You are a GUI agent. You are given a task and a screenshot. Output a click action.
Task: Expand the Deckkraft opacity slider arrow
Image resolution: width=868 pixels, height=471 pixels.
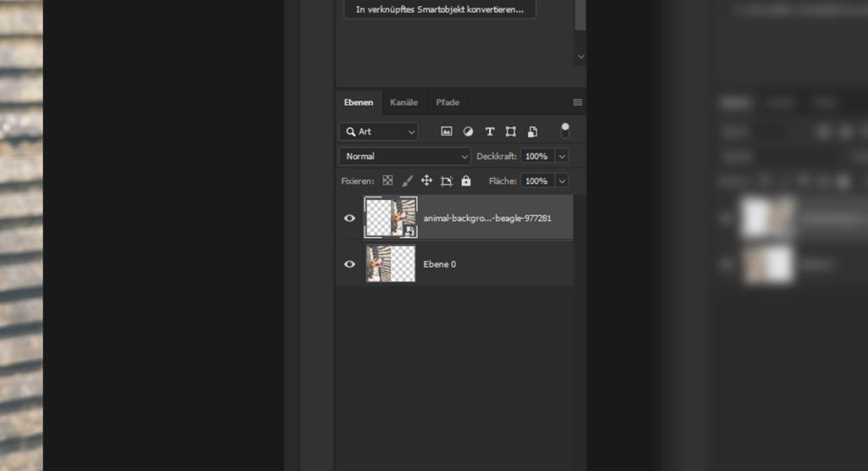(x=561, y=157)
